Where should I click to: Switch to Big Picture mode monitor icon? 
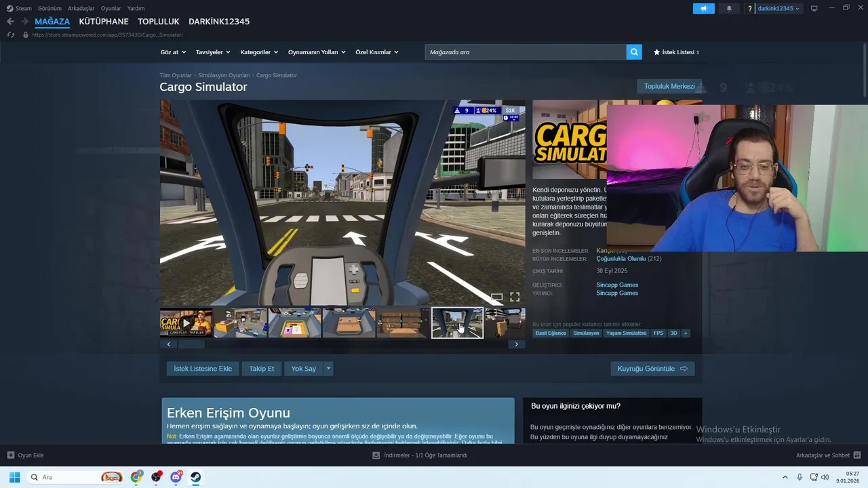[x=814, y=8]
